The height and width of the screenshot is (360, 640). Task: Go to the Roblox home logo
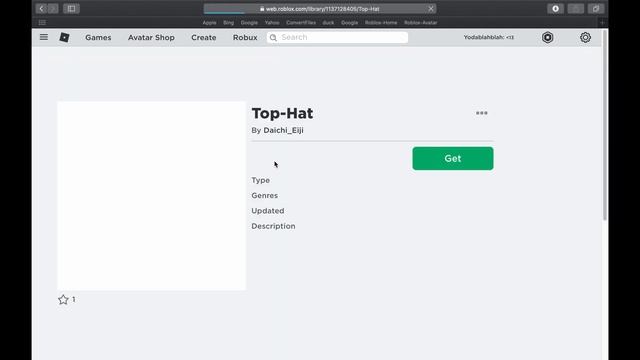point(64,37)
